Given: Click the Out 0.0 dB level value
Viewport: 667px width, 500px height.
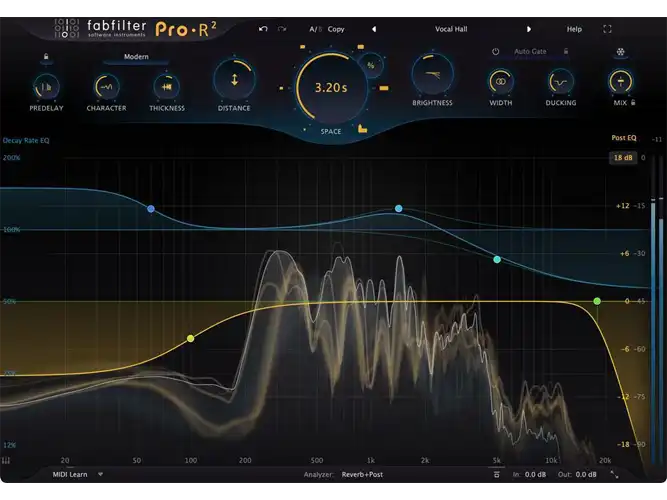Looking at the screenshot, I should 586,474.
